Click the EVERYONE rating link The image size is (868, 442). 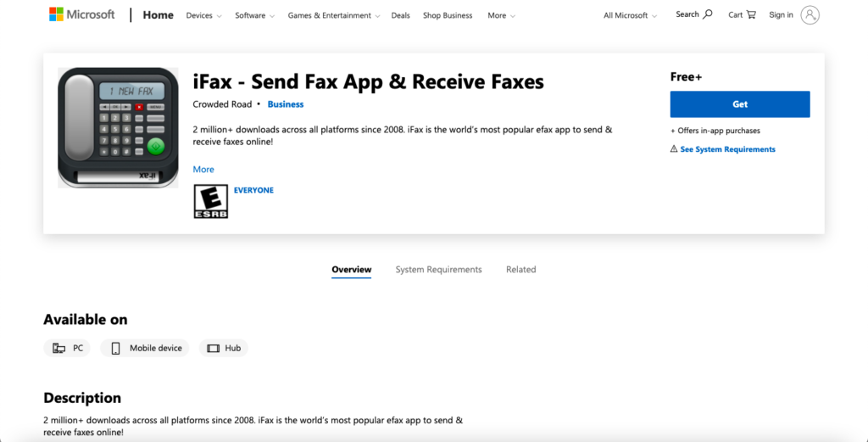[253, 190]
